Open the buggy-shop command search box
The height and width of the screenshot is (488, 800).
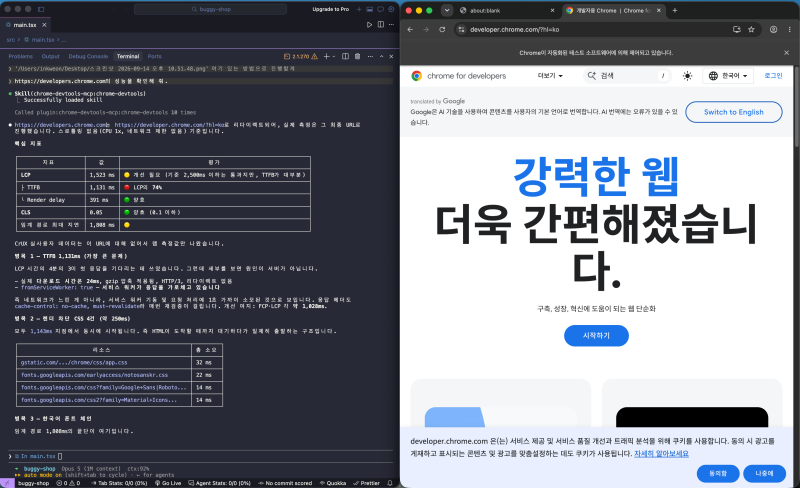(x=210, y=9)
